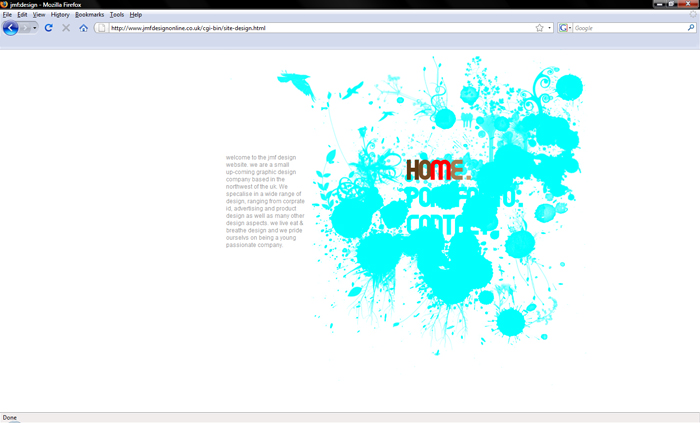Reload the page with the refresh icon
700x423 pixels.
49,28
